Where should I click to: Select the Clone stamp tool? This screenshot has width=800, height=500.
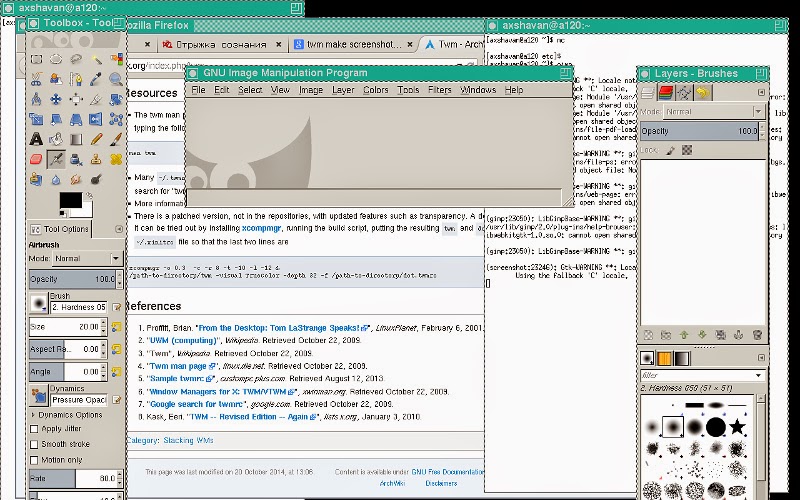tap(96, 159)
